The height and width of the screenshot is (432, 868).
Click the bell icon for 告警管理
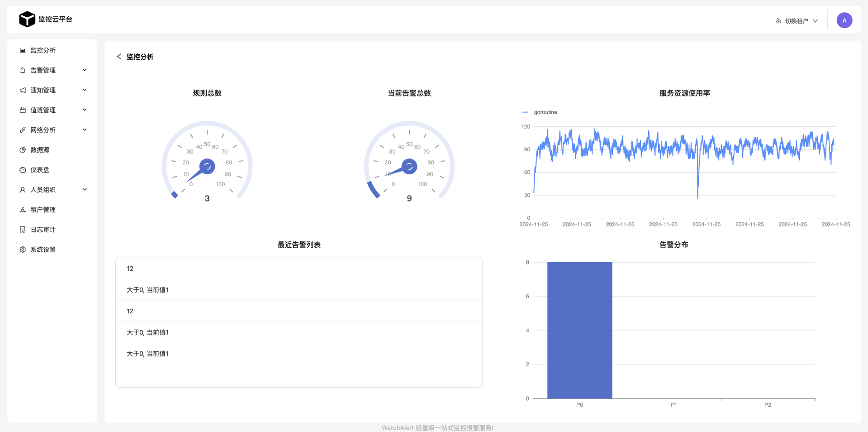coord(23,70)
